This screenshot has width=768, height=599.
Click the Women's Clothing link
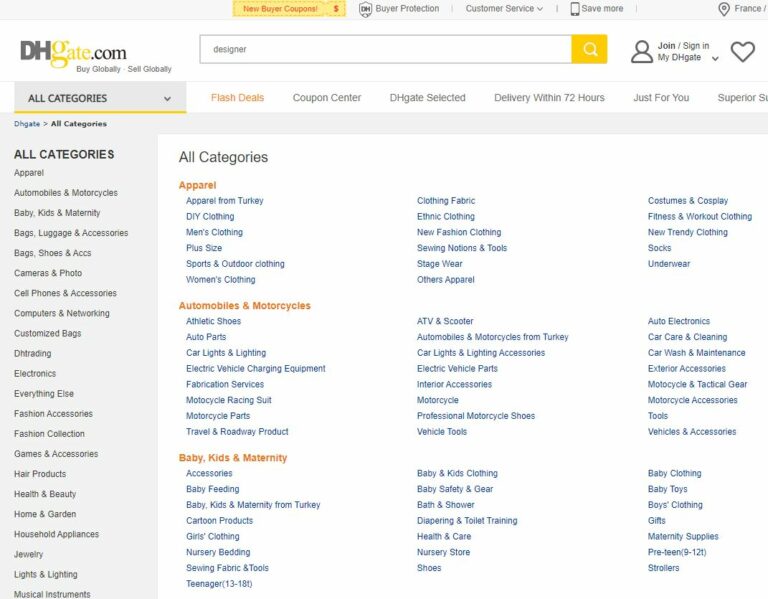[x=220, y=280]
